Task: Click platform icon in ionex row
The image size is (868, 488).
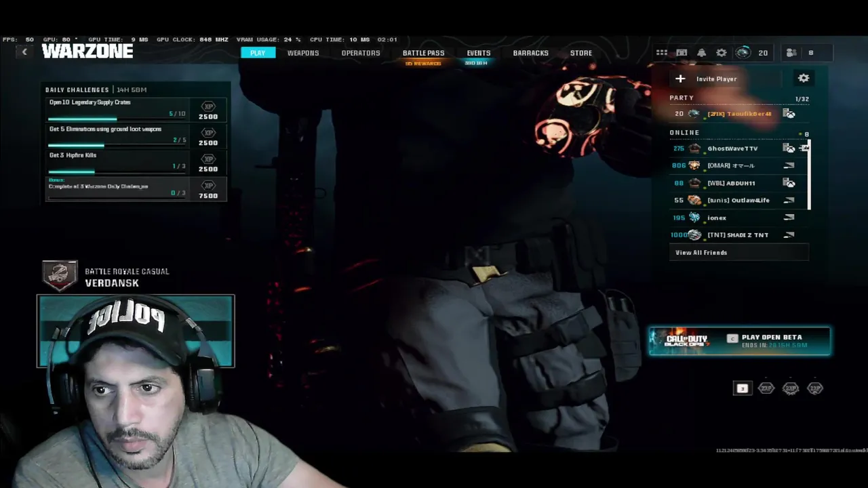Action: point(789,218)
